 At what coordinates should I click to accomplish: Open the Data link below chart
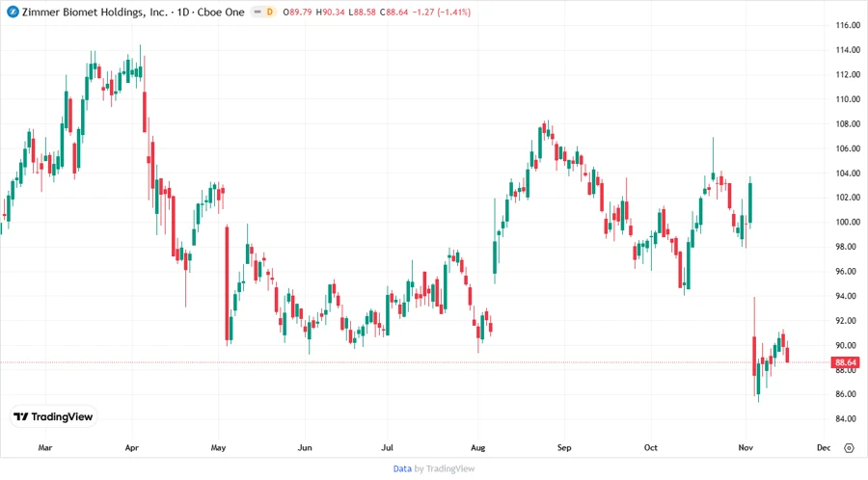tap(402, 468)
